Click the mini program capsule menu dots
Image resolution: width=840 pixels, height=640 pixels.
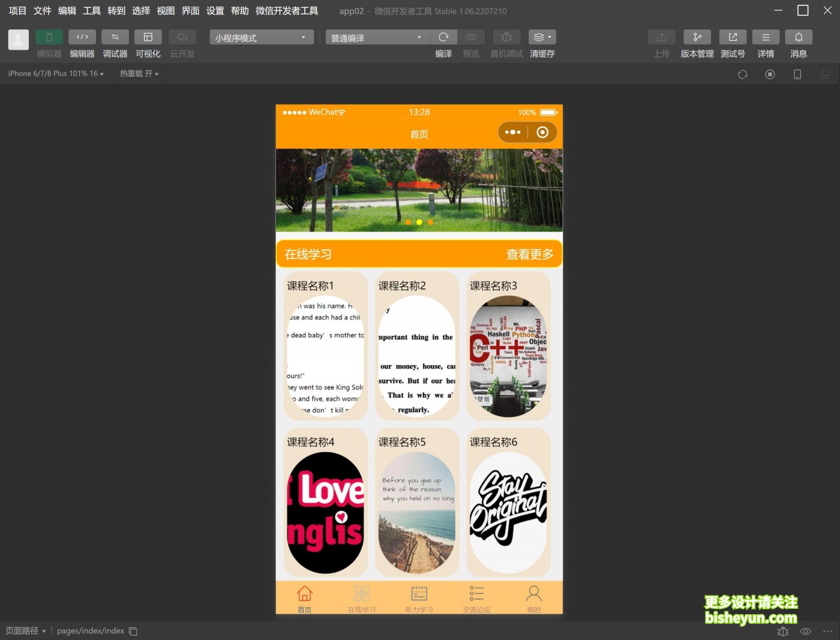[512, 133]
